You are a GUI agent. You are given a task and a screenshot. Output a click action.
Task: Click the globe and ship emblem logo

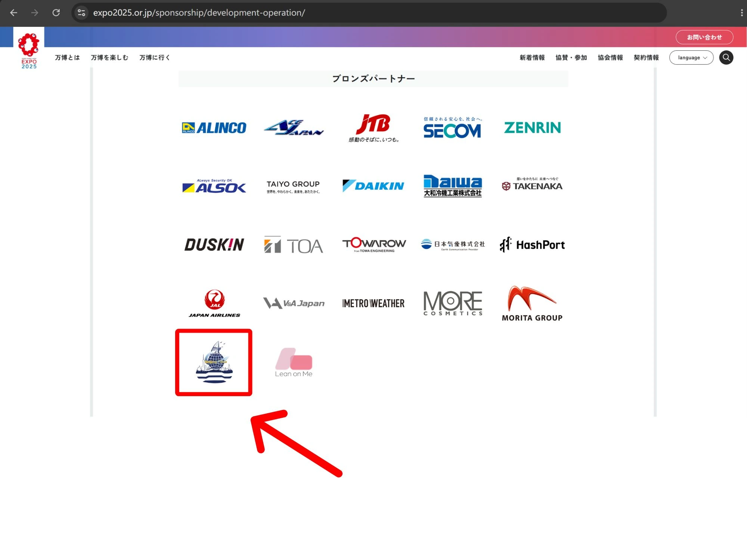click(x=214, y=362)
